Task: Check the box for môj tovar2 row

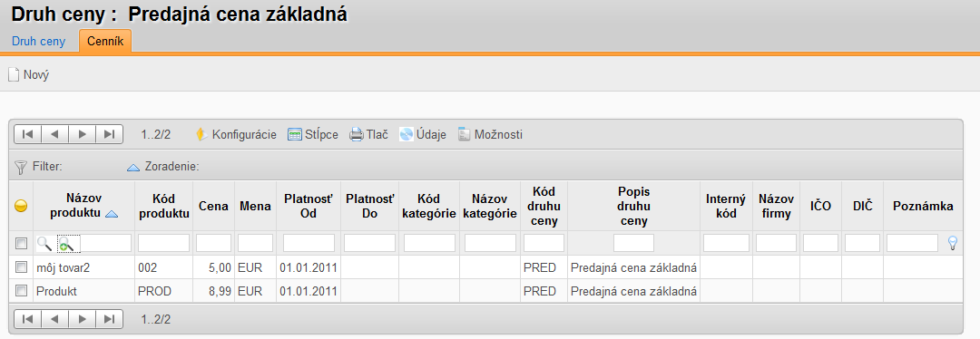Action: [x=21, y=267]
